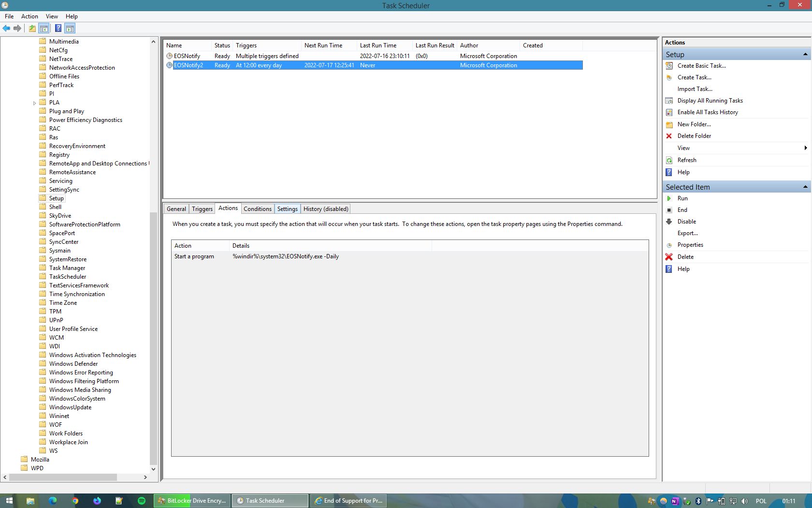
Task: Launch Spotify from the taskbar
Action: click(142, 501)
